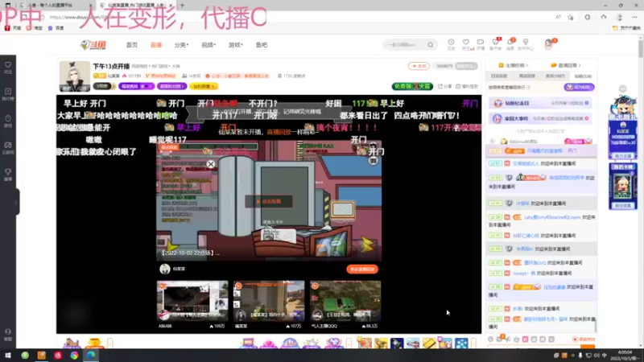The height and width of the screenshot is (362, 644).
Task: Click the 助力主播 button on floating widget
Action: coord(622,156)
